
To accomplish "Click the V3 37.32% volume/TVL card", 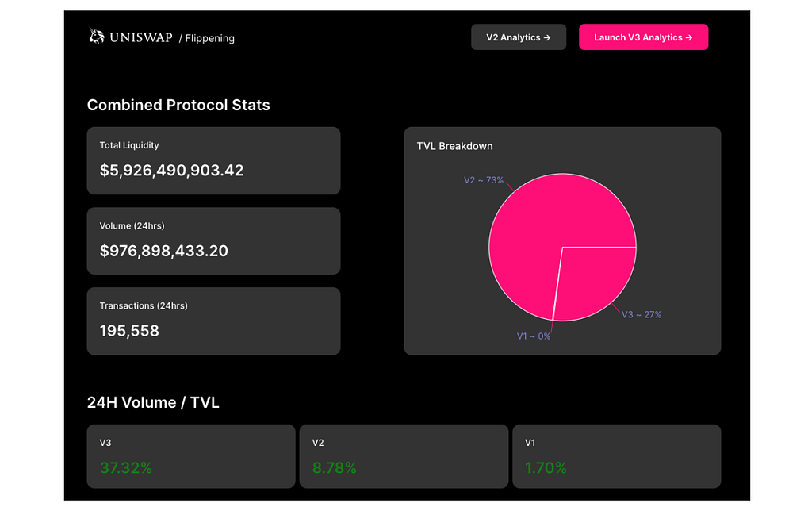I will pyautogui.click(x=190, y=456).
